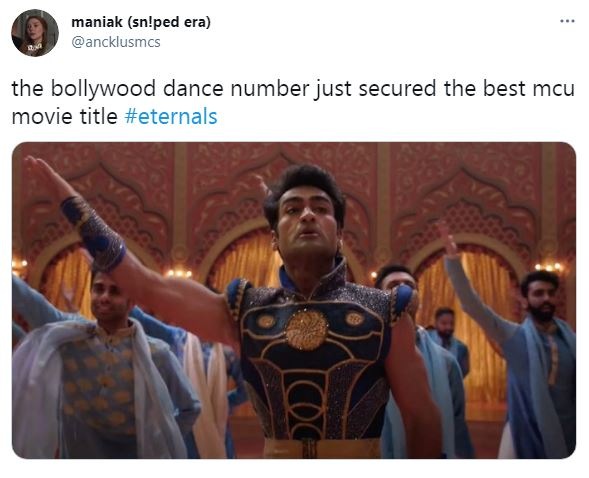Screen dimensions: 589x478
Task: Click the lead dancer's face in photo
Action: pos(306,223)
